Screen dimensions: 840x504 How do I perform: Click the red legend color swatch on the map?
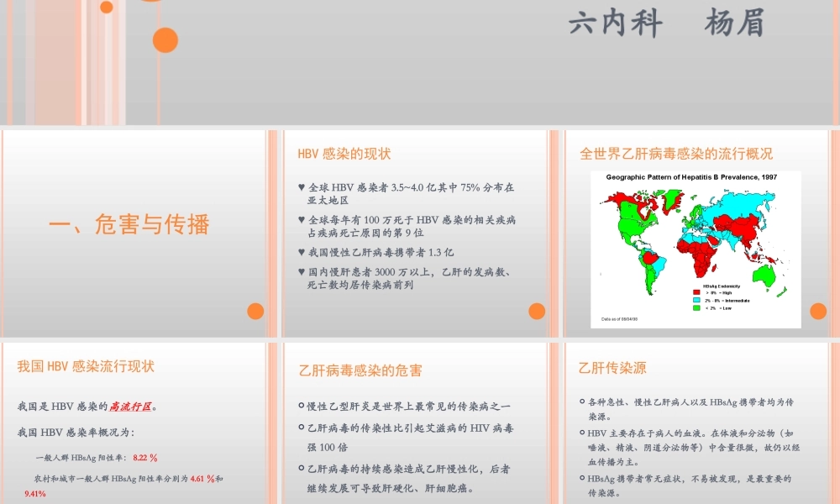696,292
